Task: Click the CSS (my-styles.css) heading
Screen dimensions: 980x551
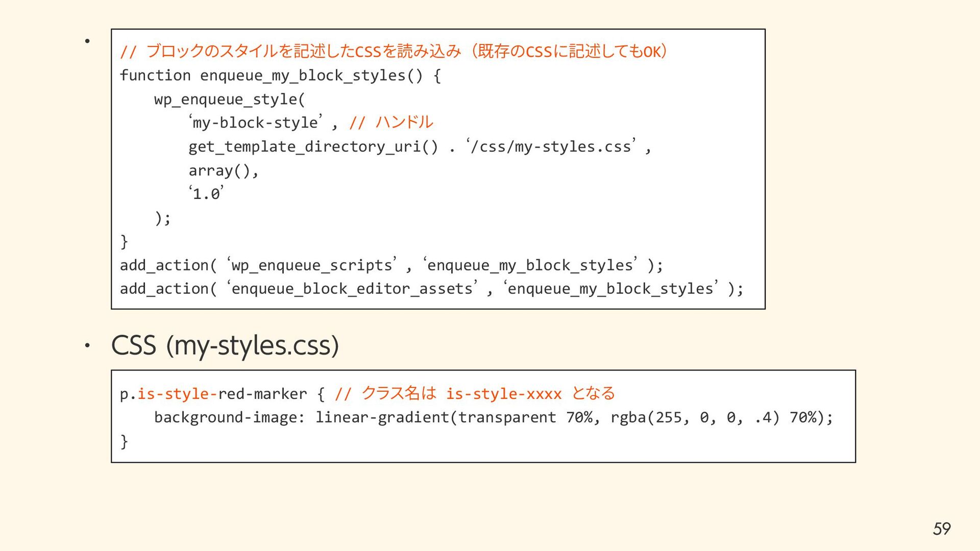Action: click(x=225, y=345)
